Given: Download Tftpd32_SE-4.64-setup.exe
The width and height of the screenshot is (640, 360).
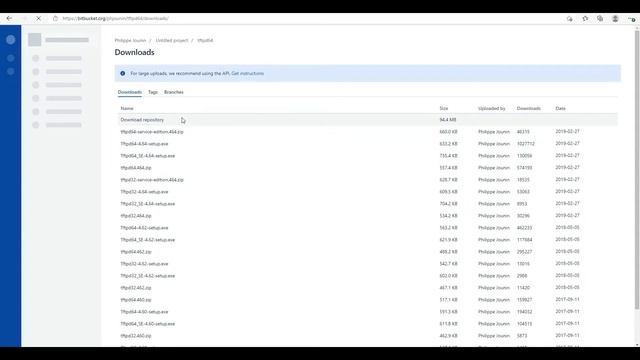Looking at the screenshot, I should pos(148,204).
